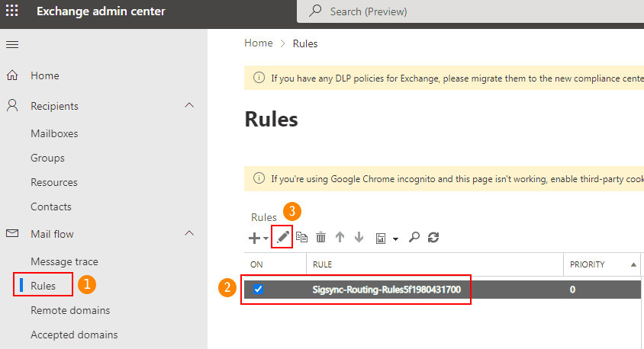The height and width of the screenshot is (349, 644).
Task: Open the rule reports dropdown in the toolbar
Action: coord(387,238)
